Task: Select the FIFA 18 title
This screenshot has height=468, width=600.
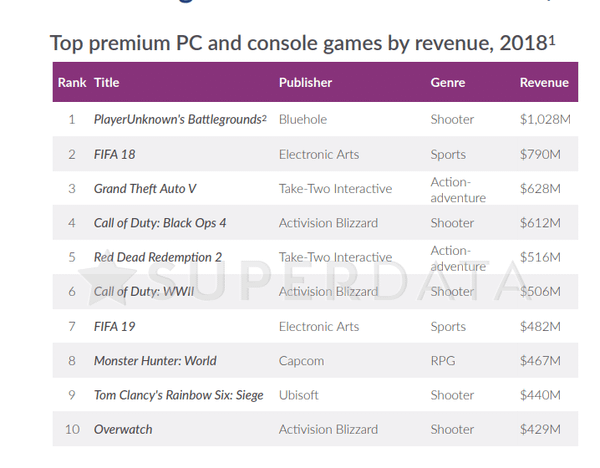Action: (x=115, y=154)
